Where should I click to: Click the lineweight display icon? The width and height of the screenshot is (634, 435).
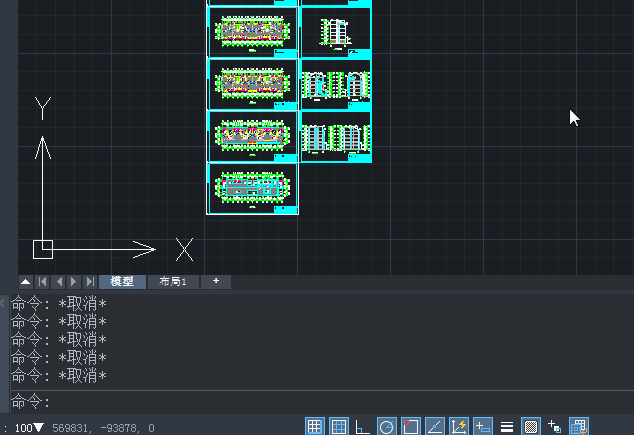point(507,427)
